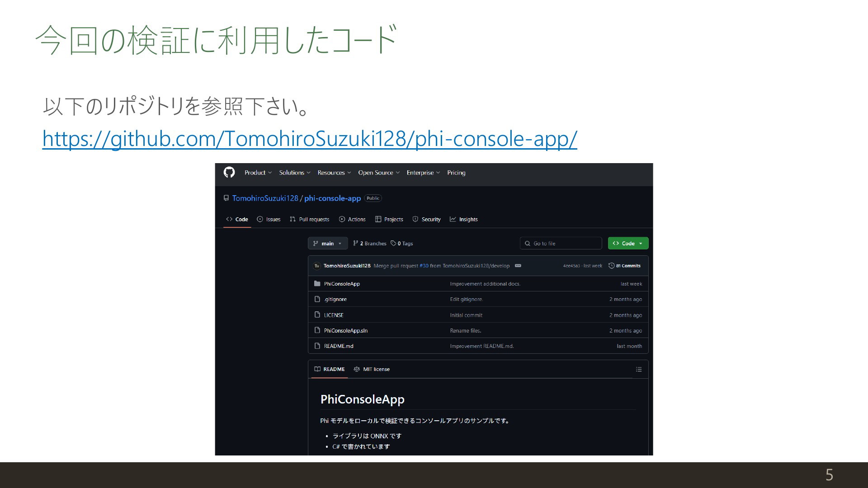Open commit 'Edit gitignore.'
868x488 pixels.
[467, 299]
